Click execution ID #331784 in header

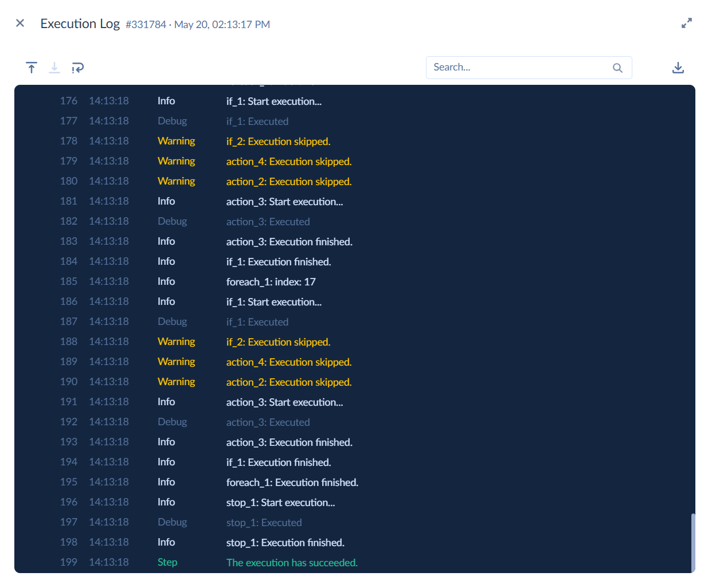pyautogui.click(x=146, y=25)
